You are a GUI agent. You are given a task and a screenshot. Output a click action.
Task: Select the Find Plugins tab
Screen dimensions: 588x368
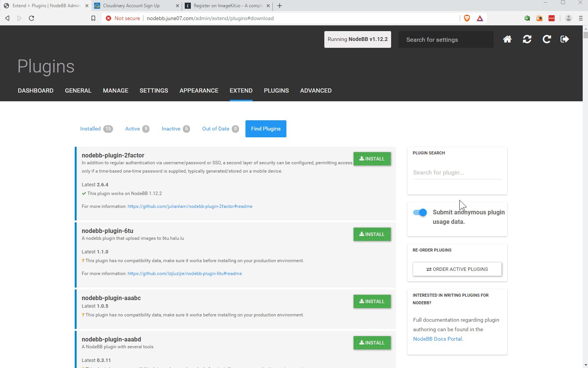pos(266,129)
